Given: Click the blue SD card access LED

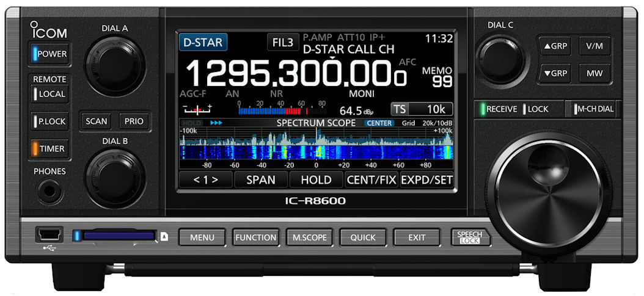Looking at the screenshot, I should [x=76, y=236].
